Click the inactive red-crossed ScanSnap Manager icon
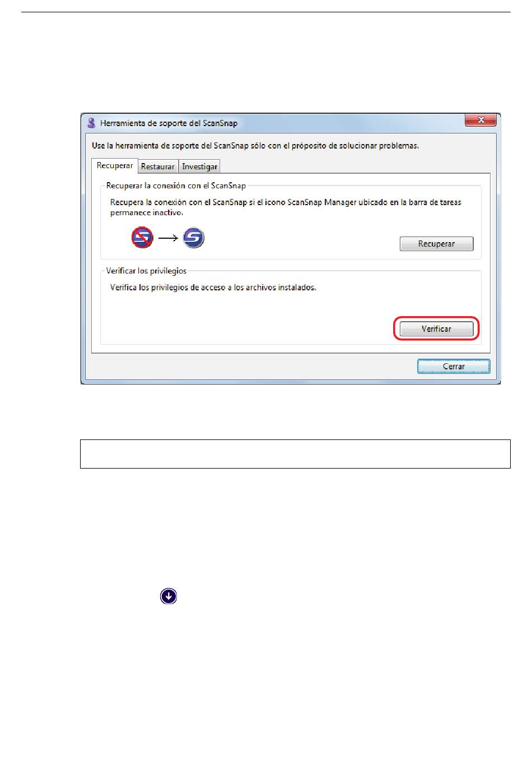532x783 pixels. coord(142,238)
